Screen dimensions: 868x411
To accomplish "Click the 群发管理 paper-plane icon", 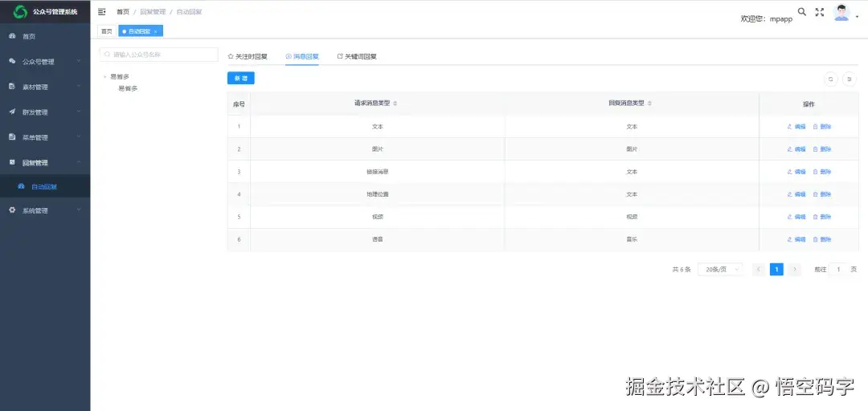I will [x=12, y=112].
